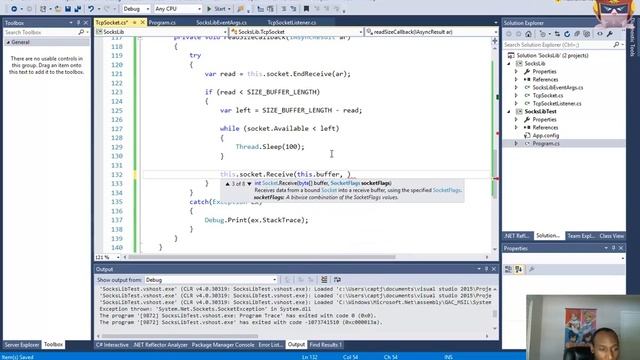Click the Open File toolbar icon

point(58,9)
